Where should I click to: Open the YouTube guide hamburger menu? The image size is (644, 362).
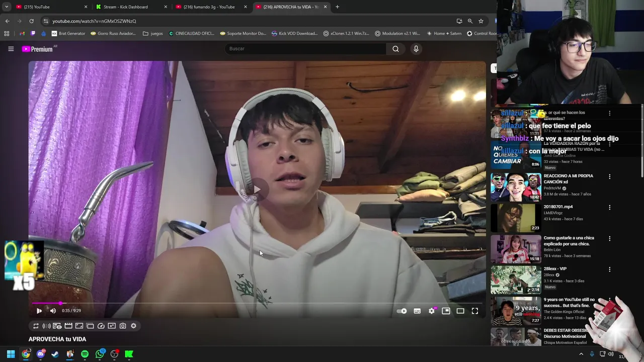point(11,49)
